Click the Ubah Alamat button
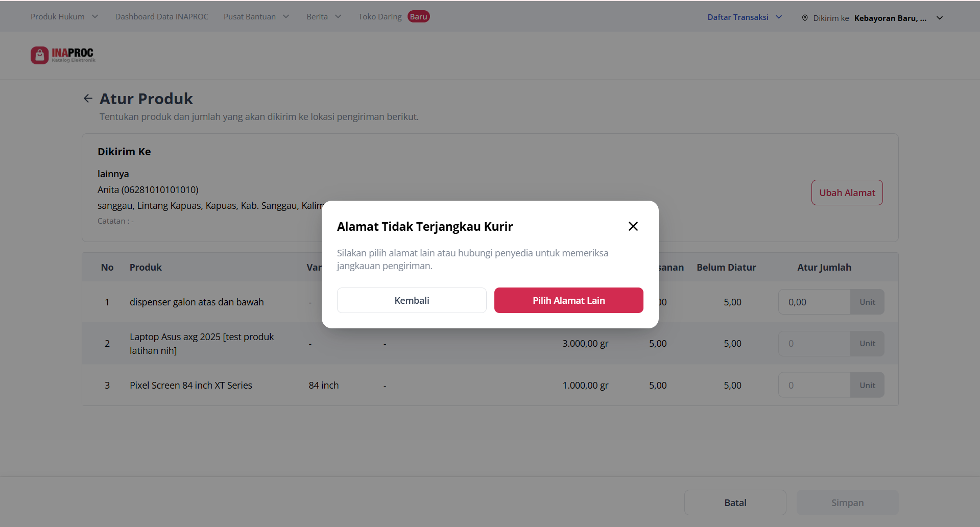Viewport: 980px width, 527px height. tap(847, 193)
